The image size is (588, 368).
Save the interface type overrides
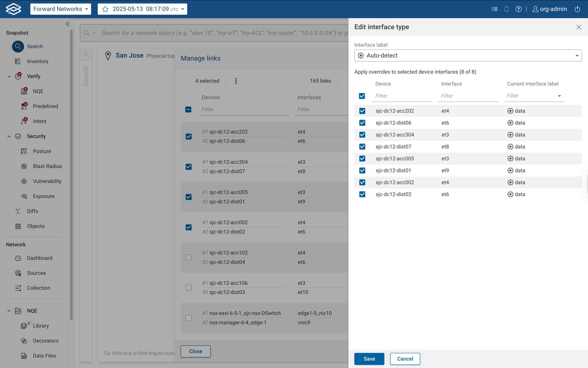point(369,359)
